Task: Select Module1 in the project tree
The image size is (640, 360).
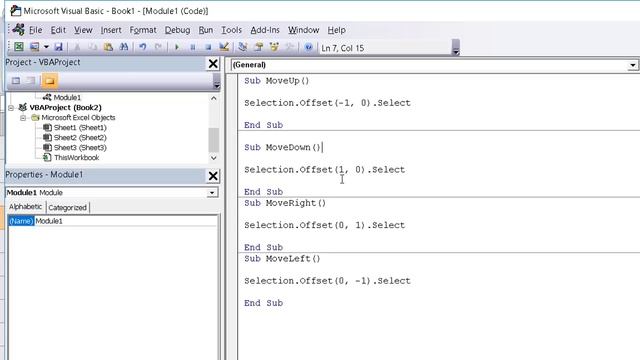Action: click(67, 97)
